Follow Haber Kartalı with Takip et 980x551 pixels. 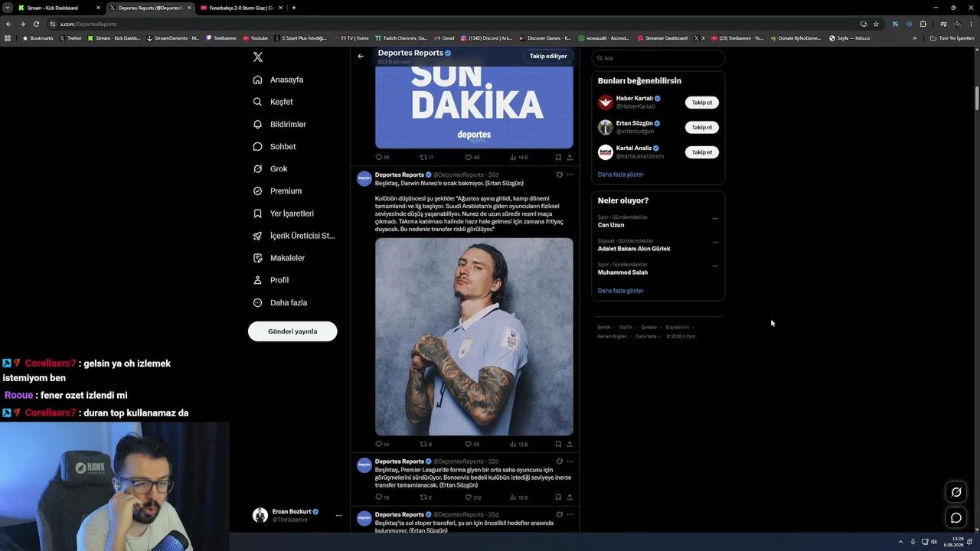(701, 103)
